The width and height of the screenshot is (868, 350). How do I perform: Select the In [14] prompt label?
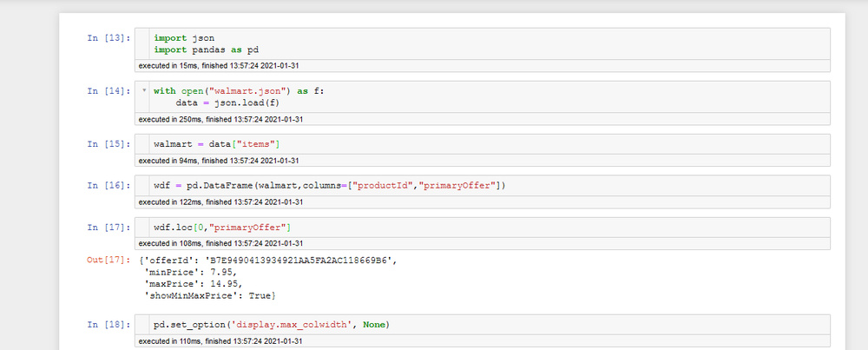click(x=108, y=90)
